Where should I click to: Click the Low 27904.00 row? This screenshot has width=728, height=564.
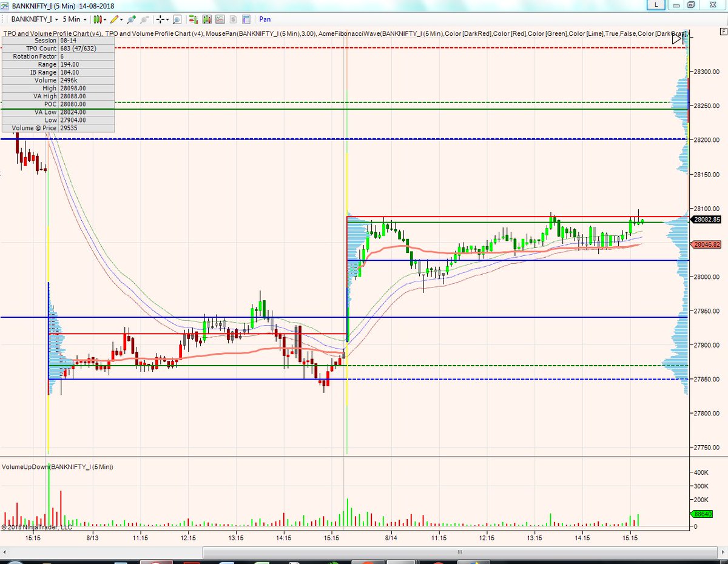[58, 120]
